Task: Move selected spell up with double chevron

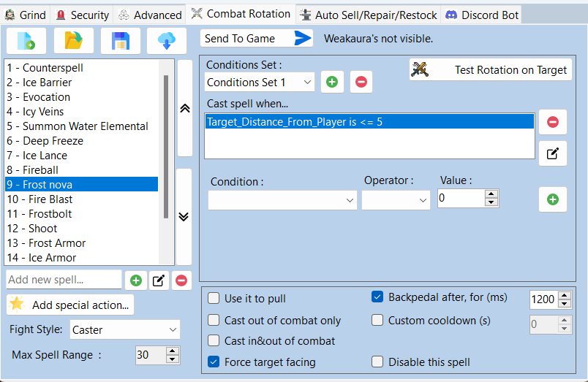Action: (x=184, y=108)
